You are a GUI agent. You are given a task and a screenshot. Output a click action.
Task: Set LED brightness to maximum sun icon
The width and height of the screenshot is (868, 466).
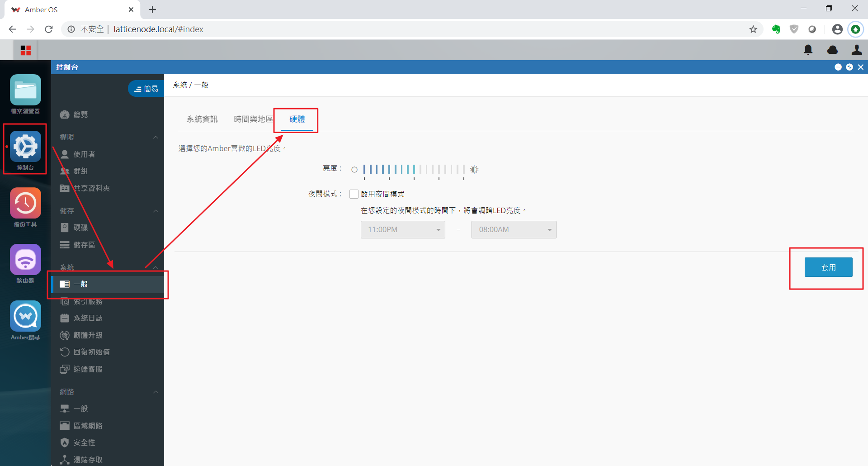pos(474,170)
